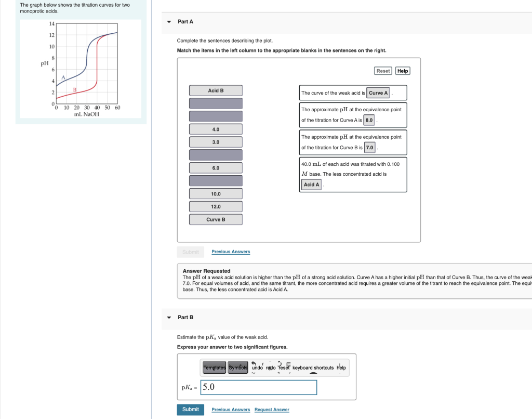Click the placed Acid A answer tile

pyautogui.click(x=312, y=185)
